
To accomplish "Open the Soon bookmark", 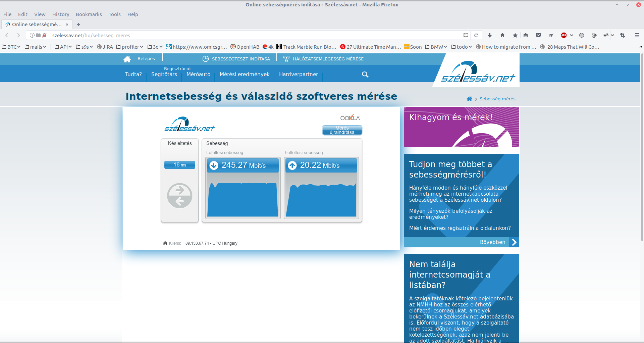I will (413, 47).
